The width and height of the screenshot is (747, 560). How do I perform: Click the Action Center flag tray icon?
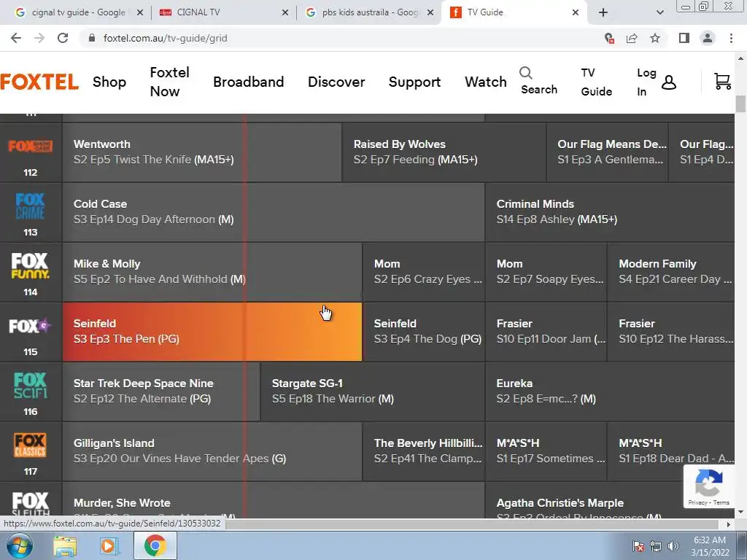[638, 546]
